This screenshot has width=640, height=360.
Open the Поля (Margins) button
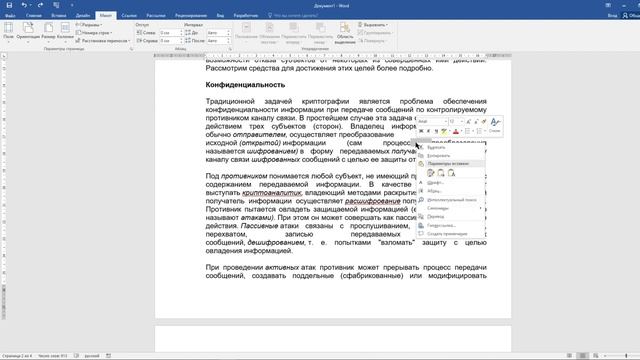8,32
